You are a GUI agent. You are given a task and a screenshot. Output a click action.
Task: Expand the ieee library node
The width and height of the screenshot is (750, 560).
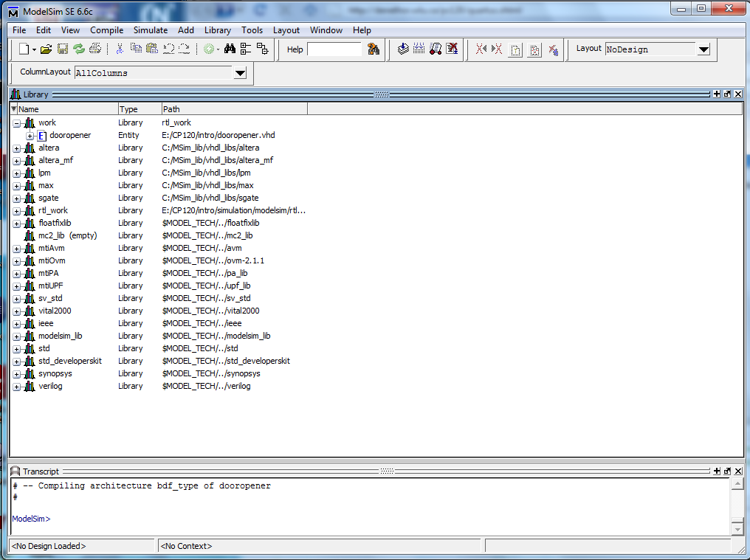coord(17,324)
